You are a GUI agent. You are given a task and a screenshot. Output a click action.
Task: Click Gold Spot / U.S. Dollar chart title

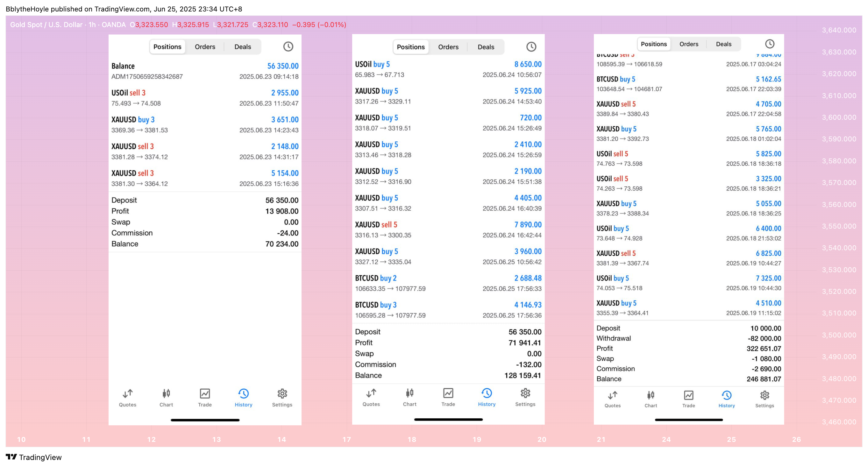46,25
